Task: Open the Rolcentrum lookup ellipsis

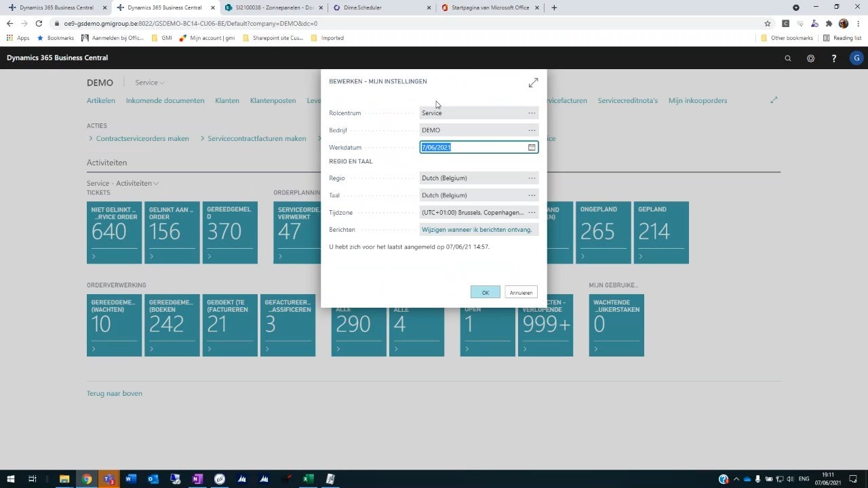Action: [x=532, y=113]
